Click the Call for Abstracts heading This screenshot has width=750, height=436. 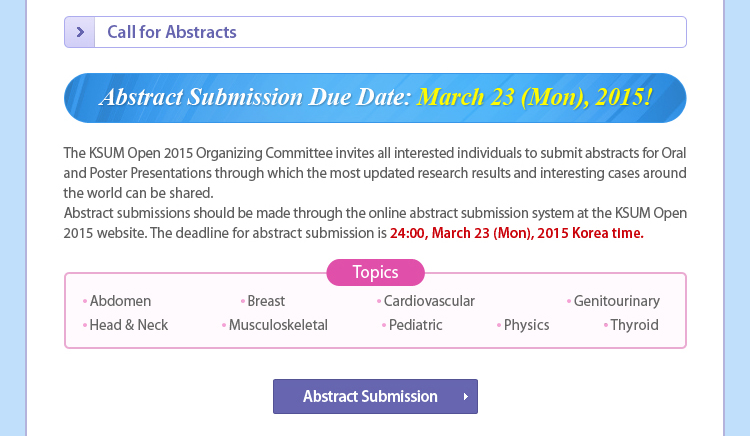[x=172, y=32]
